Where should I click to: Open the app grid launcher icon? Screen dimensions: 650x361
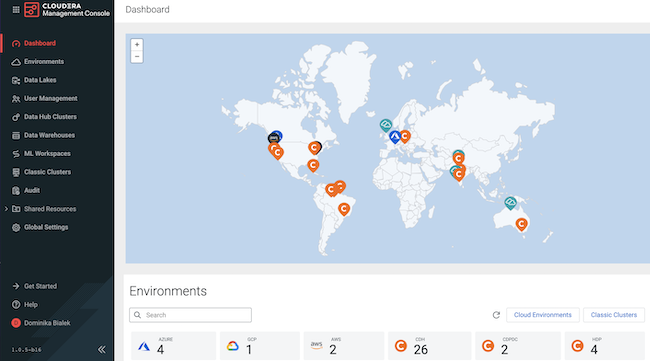[x=16, y=10]
